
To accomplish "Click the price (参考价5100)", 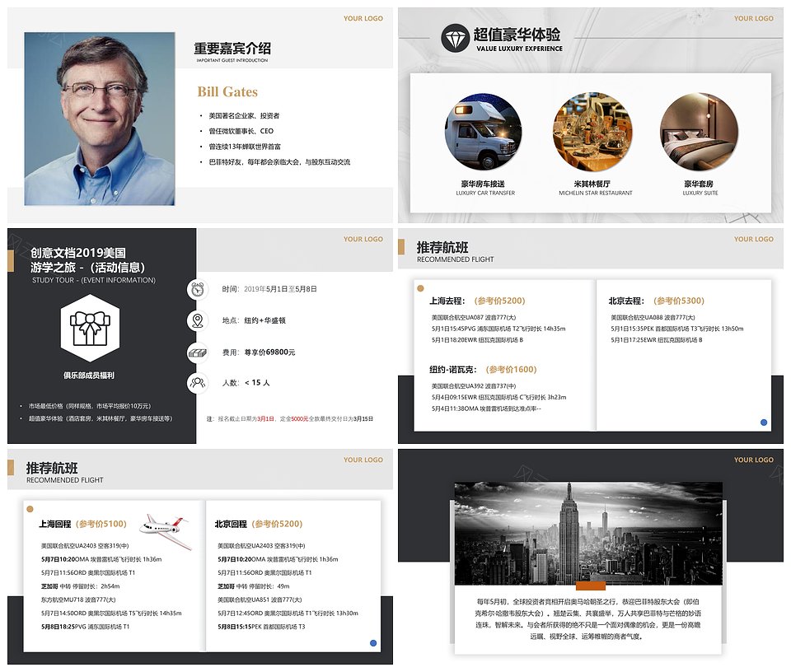I will (x=101, y=525).
